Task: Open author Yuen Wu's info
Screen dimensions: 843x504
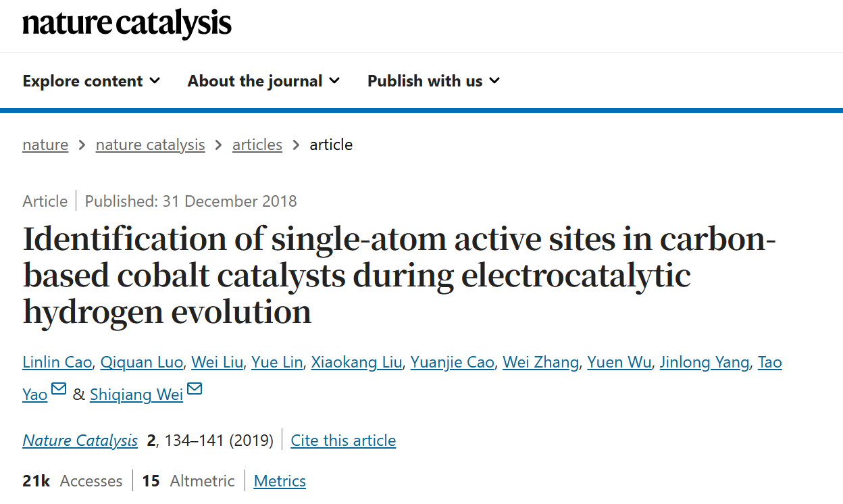Action: click(619, 362)
